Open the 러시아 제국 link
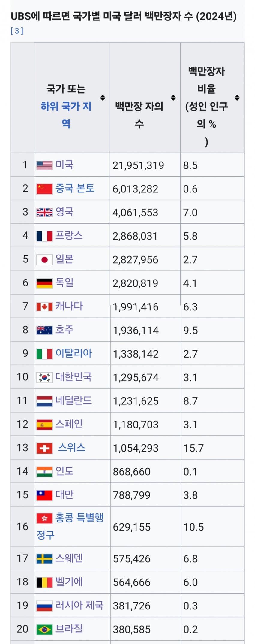Screen dimensions: 255x644 click(79, 605)
